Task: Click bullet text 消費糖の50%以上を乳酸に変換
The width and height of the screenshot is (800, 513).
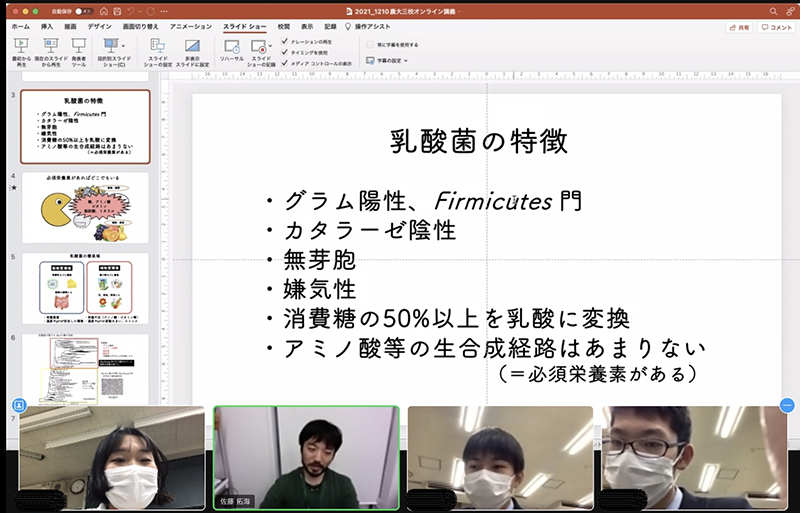Action: pos(457,319)
